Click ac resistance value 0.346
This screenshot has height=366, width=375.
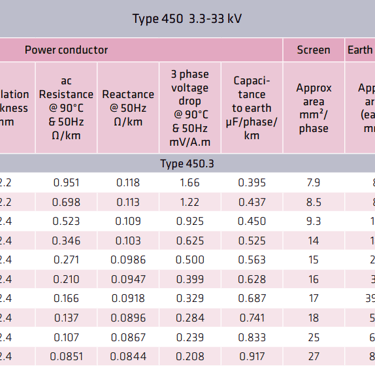pyautogui.click(x=66, y=241)
